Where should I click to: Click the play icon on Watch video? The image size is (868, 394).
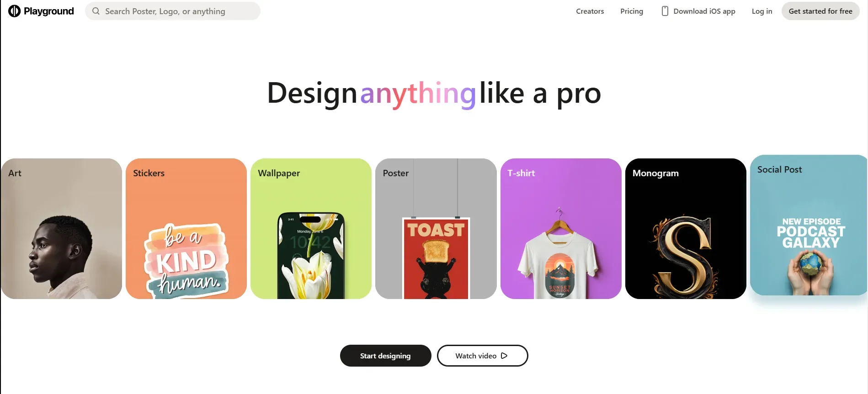click(504, 356)
